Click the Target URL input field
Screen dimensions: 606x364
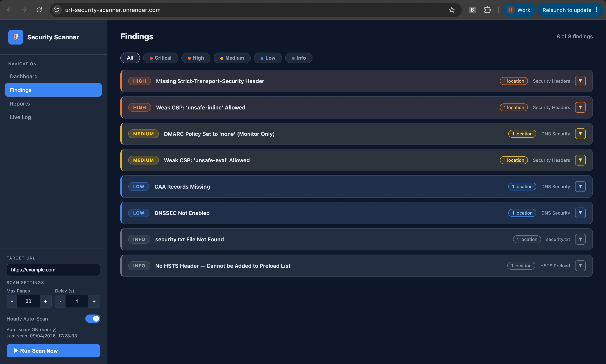click(x=53, y=270)
